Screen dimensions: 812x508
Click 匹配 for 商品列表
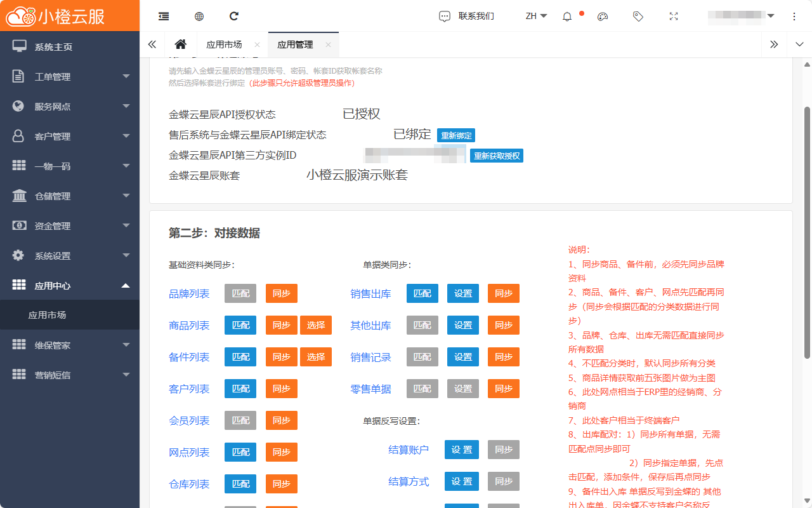(x=240, y=325)
